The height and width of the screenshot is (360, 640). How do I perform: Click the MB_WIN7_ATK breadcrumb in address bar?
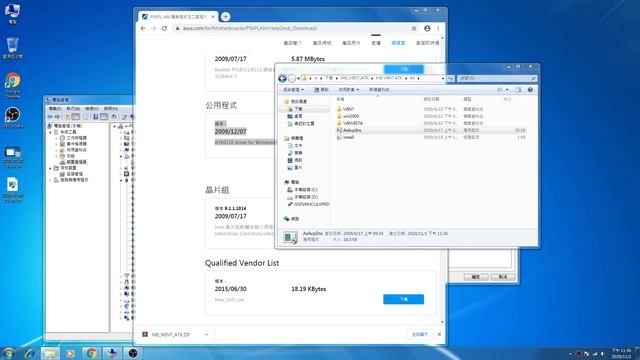coord(354,78)
